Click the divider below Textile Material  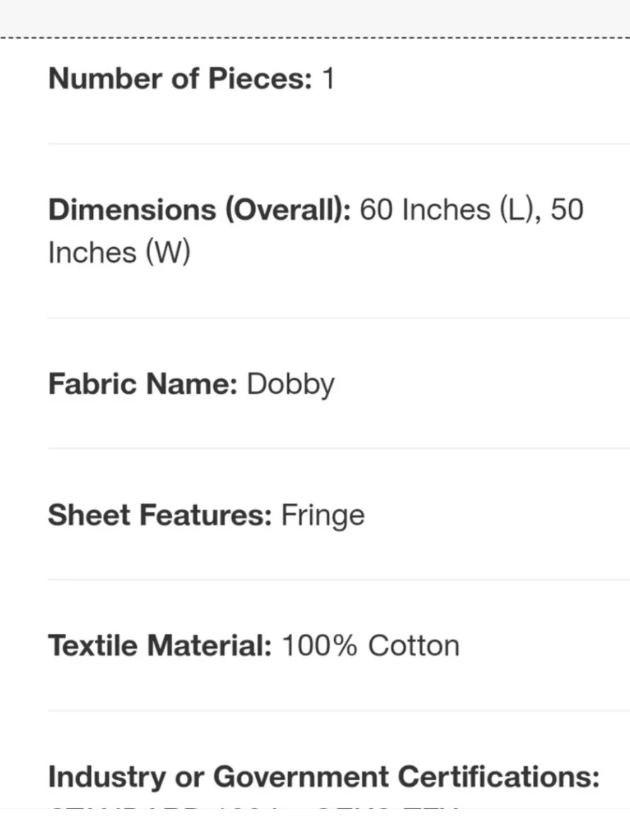coord(339,711)
